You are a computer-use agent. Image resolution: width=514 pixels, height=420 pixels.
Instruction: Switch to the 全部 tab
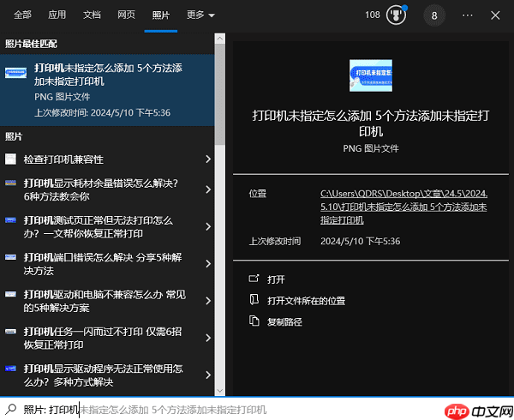click(22, 15)
